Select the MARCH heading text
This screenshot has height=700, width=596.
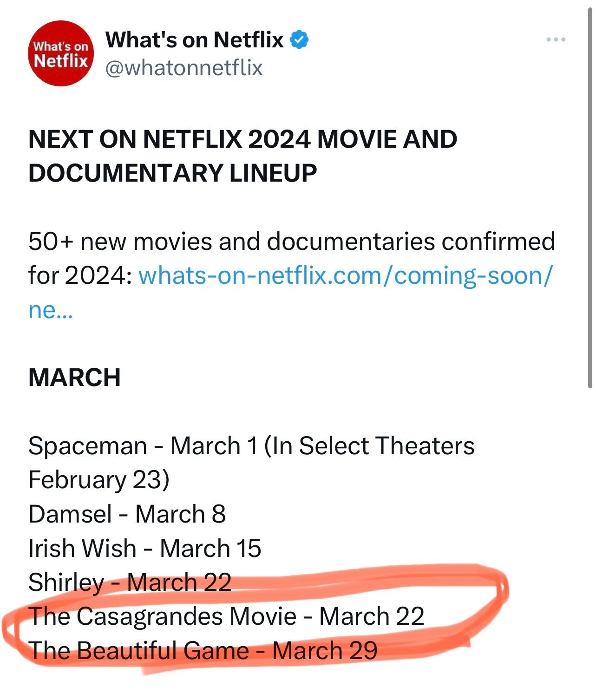74,377
